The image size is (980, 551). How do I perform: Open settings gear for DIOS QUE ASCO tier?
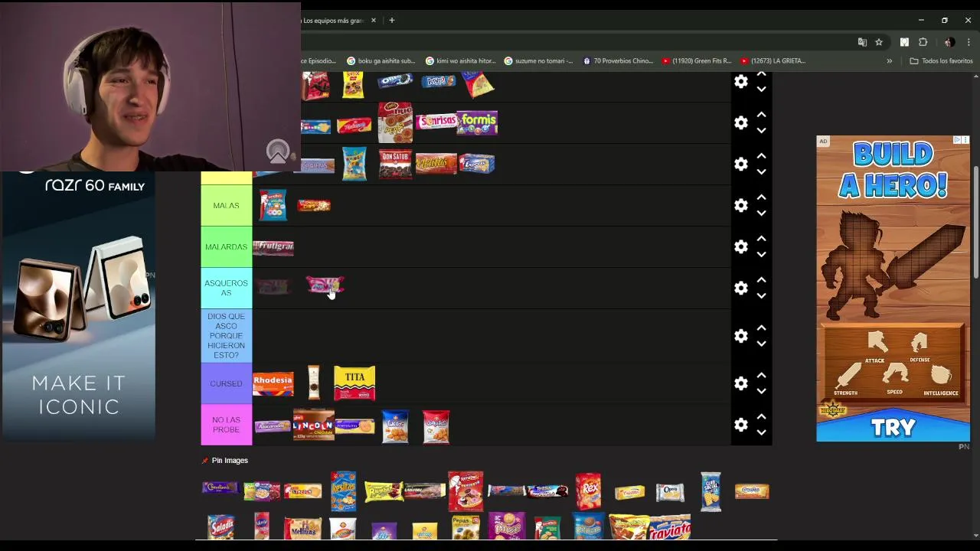click(x=740, y=335)
